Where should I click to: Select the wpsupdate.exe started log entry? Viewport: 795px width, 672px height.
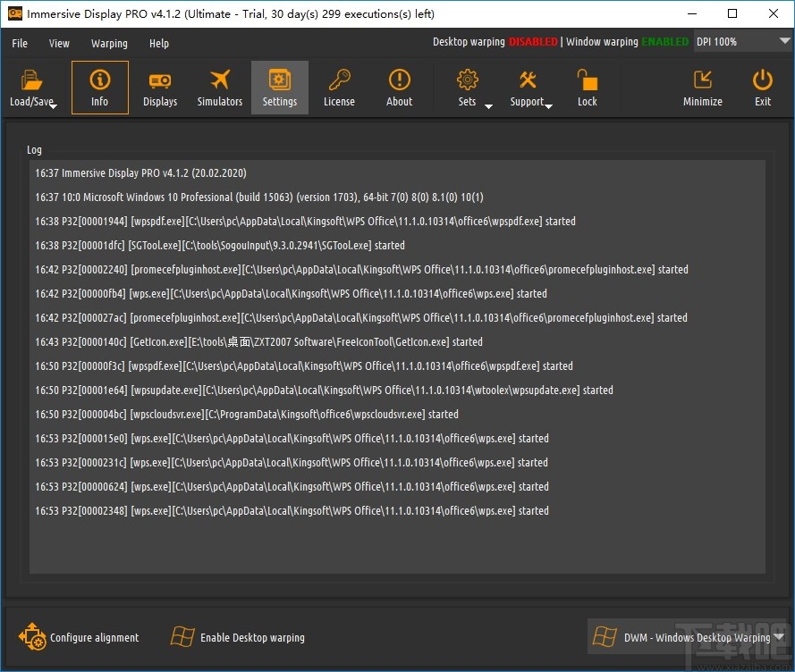tap(324, 391)
